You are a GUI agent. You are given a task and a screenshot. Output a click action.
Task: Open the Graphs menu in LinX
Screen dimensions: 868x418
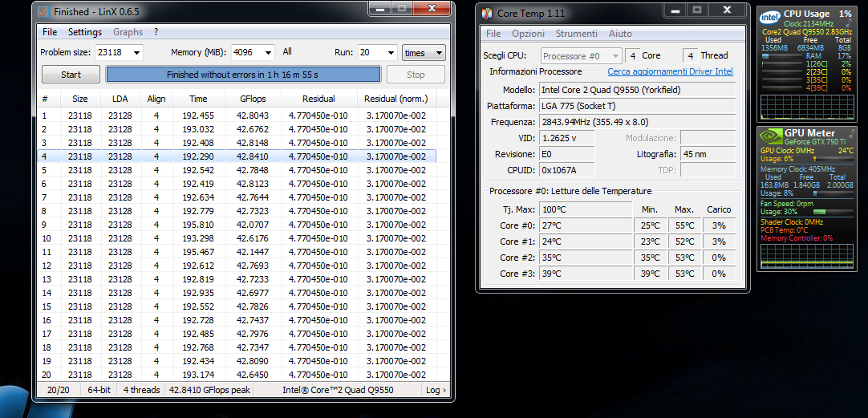(128, 32)
